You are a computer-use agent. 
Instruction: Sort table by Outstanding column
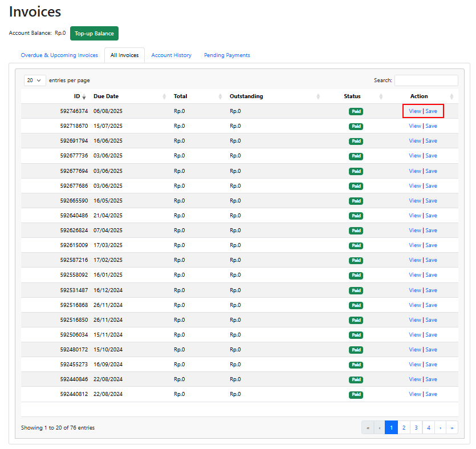tap(275, 96)
